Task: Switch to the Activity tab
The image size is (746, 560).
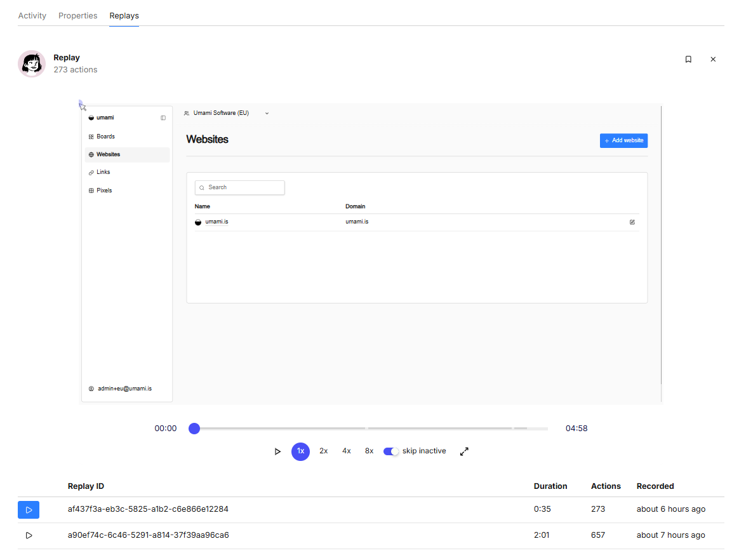Action: [32, 16]
